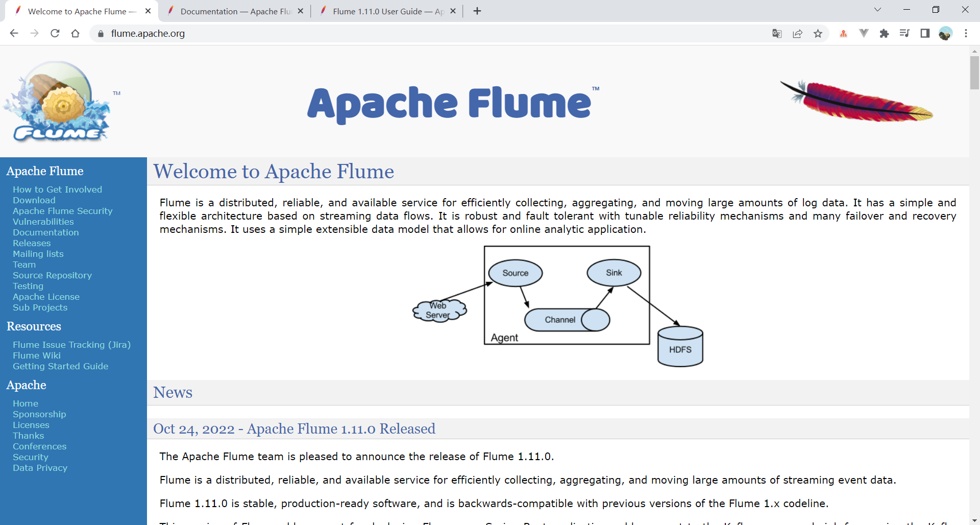Switch to the Documentation — Apache Flume tab
The height and width of the screenshot is (525, 980).
point(235,11)
